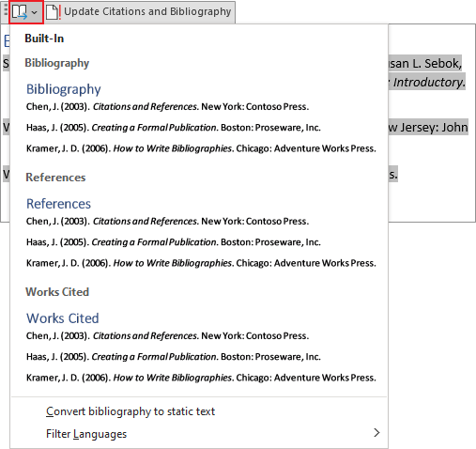
Task: Insert the built-in Bibliography style heading
Action: click(64, 89)
